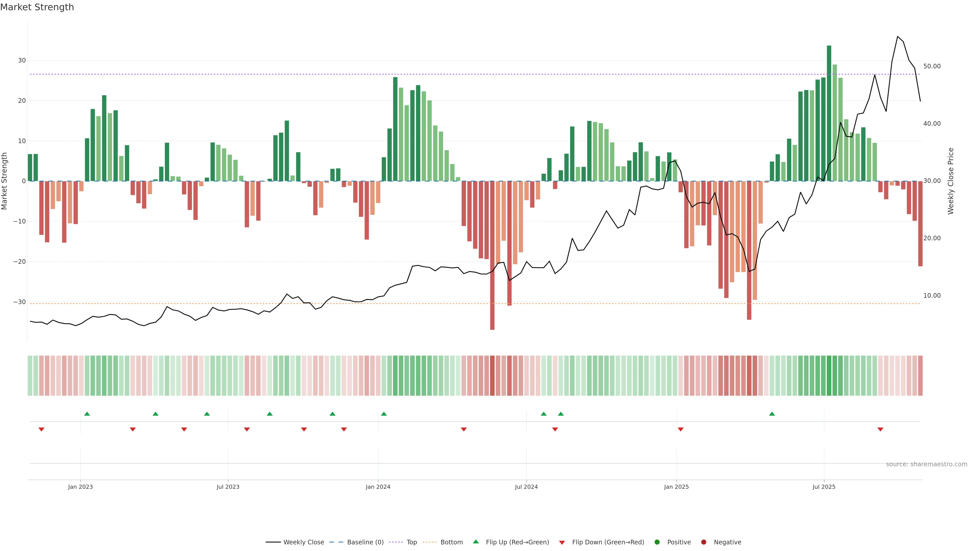The width and height of the screenshot is (980, 551).
Task: Click the flip-down triangle marker near Jan 2025
Action: (x=681, y=429)
